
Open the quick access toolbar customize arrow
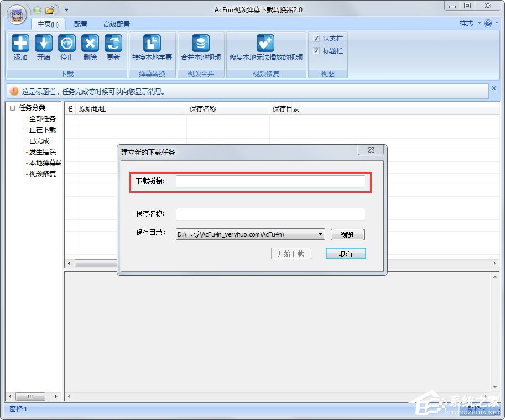tap(66, 9)
